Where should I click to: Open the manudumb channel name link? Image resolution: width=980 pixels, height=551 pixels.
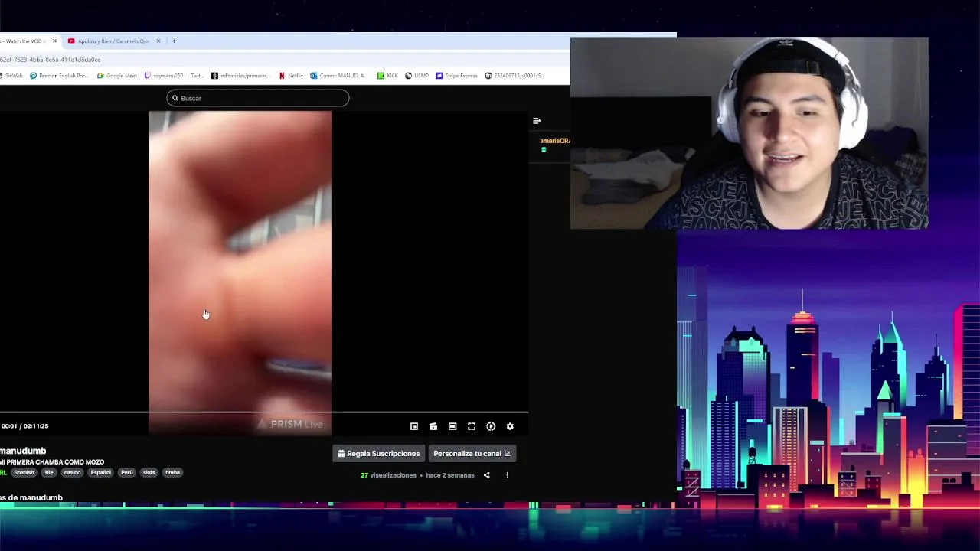point(23,451)
